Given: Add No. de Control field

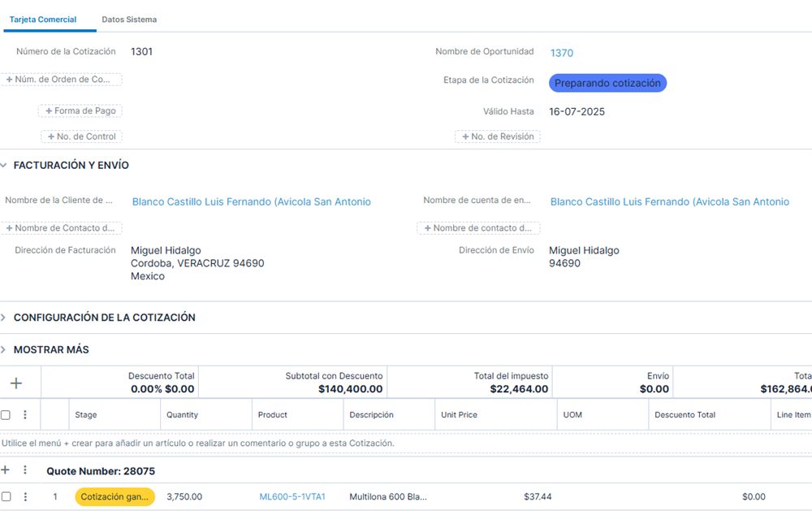Looking at the screenshot, I should coord(81,137).
